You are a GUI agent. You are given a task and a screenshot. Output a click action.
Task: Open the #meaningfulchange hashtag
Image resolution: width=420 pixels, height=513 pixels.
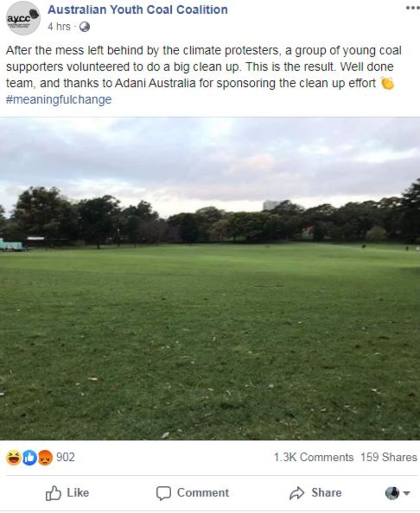(59, 99)
